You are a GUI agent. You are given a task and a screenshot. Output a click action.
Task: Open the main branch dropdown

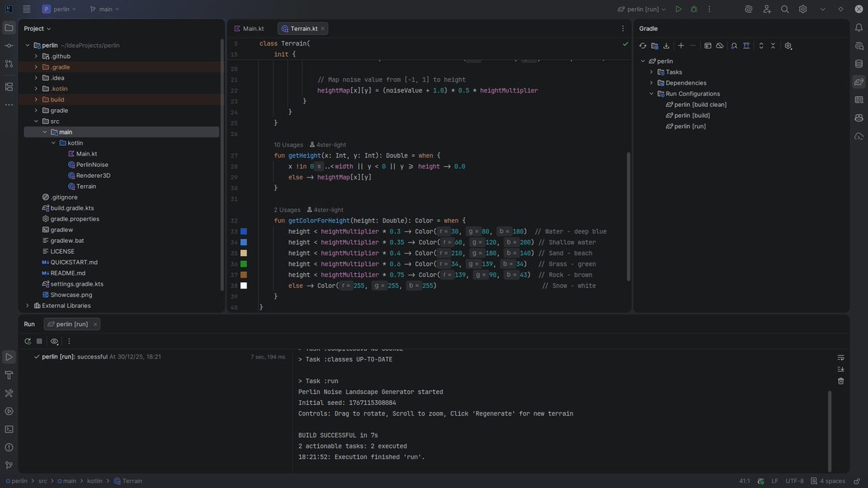point(105,9)
